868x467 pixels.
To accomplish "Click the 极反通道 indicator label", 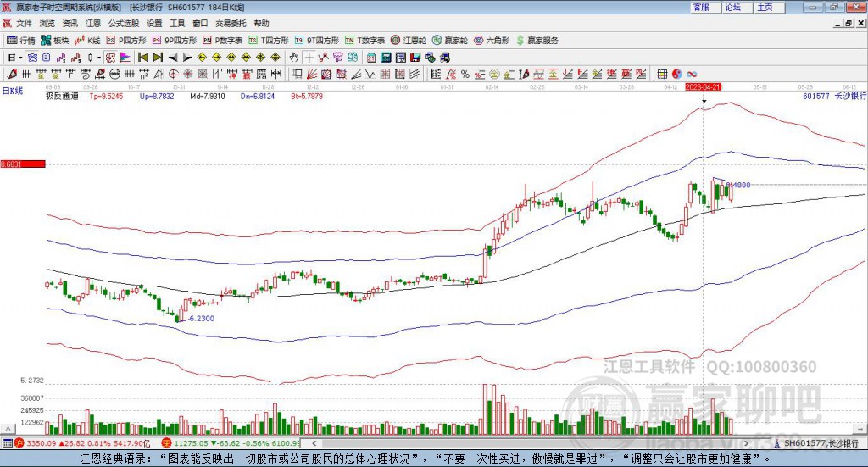I will click(x=62, y=96).
